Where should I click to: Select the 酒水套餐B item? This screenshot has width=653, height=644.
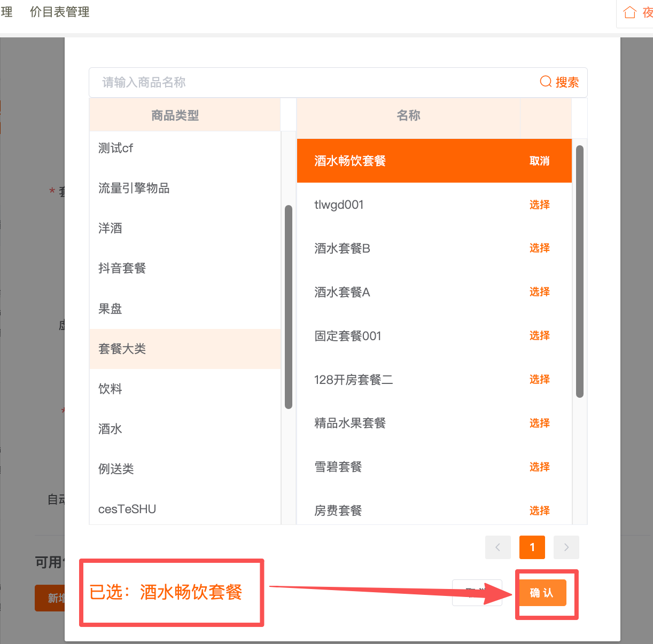pyautogui.click(x=539, y=248)
